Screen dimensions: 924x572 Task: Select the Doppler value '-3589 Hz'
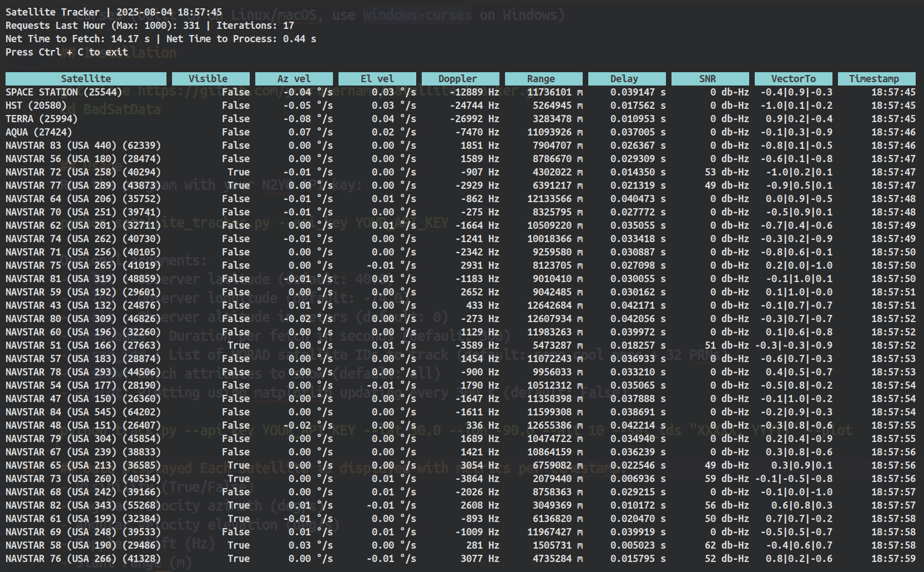[477, 345]
